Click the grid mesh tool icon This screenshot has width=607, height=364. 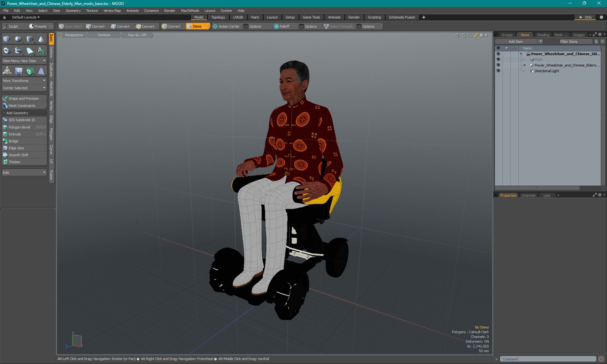click(x=19, y=71)
